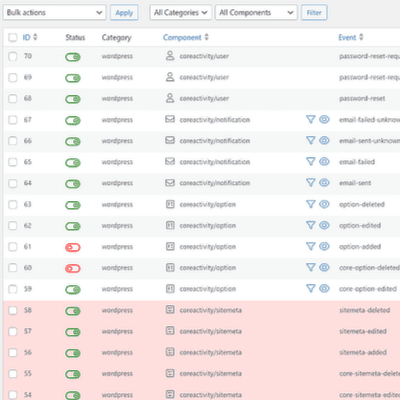Click the Apply button

pos(124,13)
